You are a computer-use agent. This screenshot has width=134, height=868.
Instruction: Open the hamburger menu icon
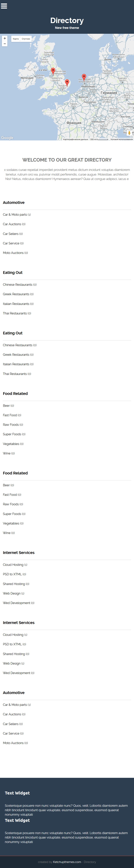pos(4,6)
